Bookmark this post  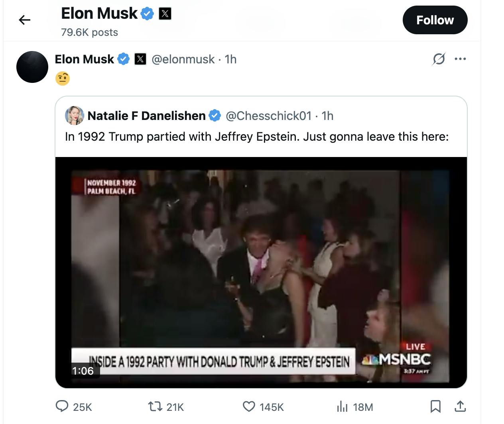tap(435, 406)
